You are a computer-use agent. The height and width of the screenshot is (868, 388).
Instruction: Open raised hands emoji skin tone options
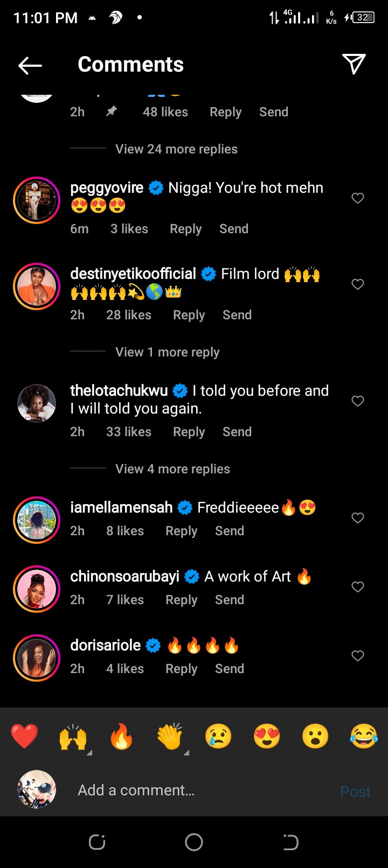pos(73,737)
